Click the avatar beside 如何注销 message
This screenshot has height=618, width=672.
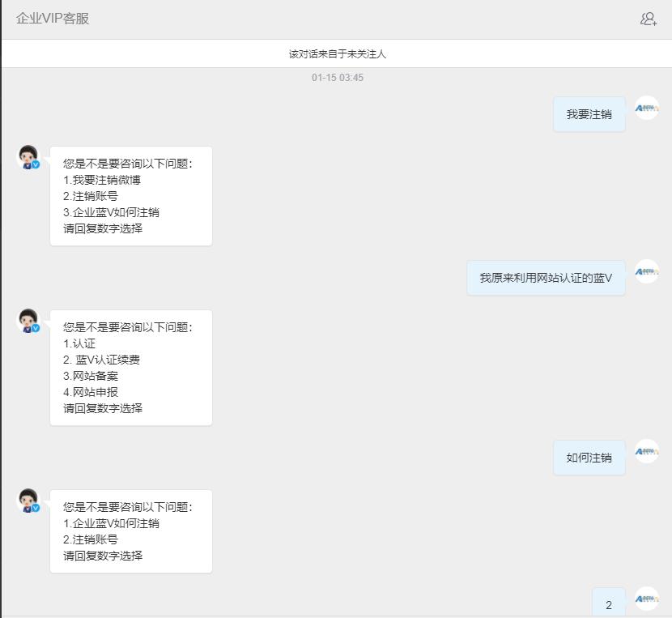pyautogui.click(x=646, y=452)
